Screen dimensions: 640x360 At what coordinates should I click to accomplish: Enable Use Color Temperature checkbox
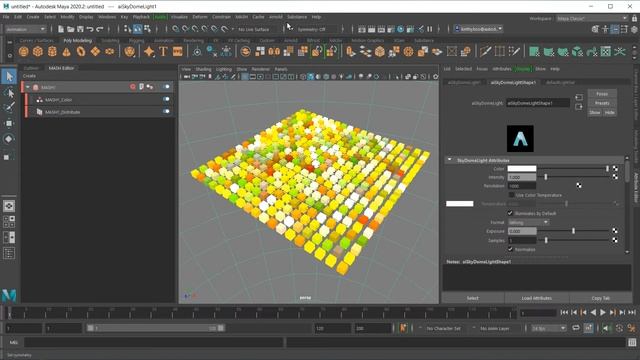coord(511,195)
